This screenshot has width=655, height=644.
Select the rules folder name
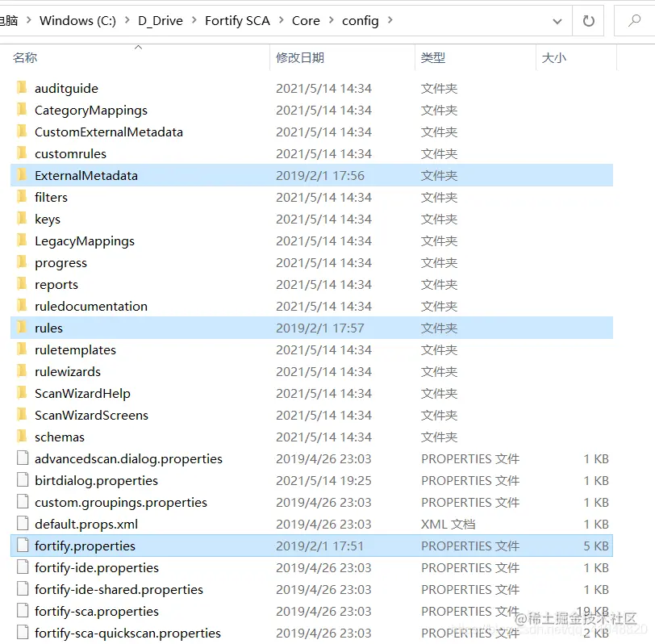pos(48,328)
